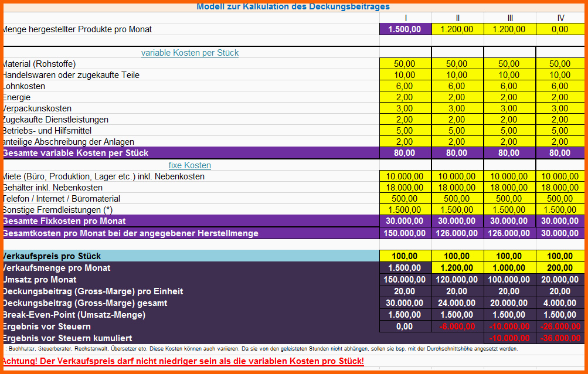The width and height of the screenshot is (588, 374).
Task: Select the Gehälter value in column IV
Action: [560, 188]
